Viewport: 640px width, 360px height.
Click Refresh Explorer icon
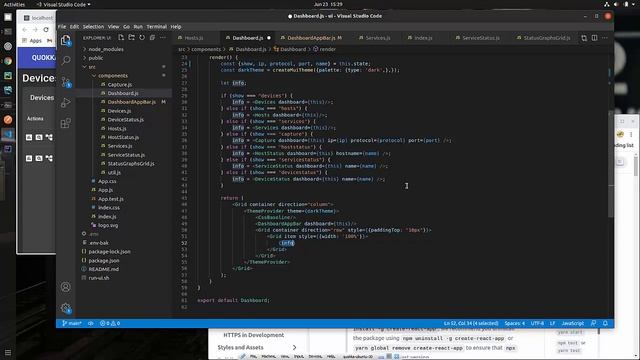pyautogui.click(x=142, y=38)
